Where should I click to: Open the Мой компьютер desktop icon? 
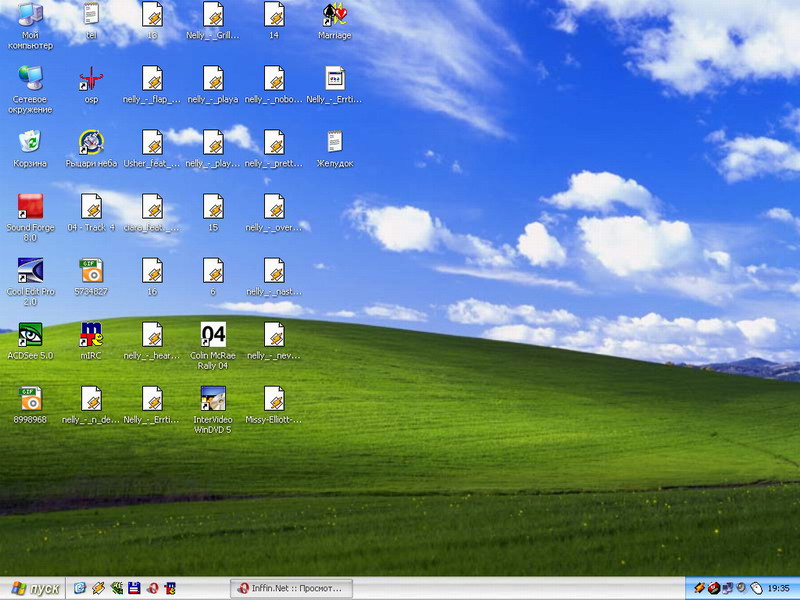click(30, 15)
